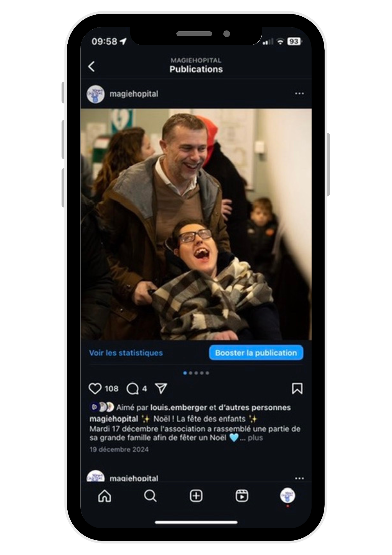This screenshot has width=392, height=555.
Task: Open profile tab avatar in bottom bar
Action: click(x=287, y=496)
